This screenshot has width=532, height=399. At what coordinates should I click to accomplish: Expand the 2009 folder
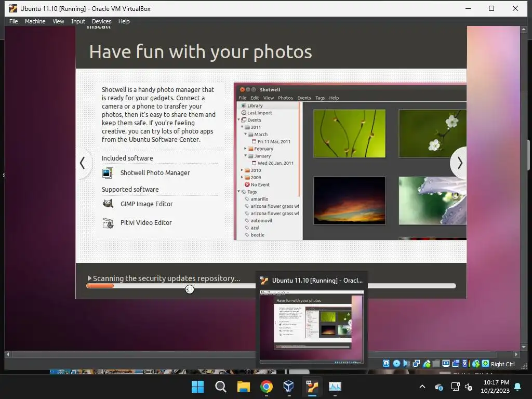(x=242, y=177)
